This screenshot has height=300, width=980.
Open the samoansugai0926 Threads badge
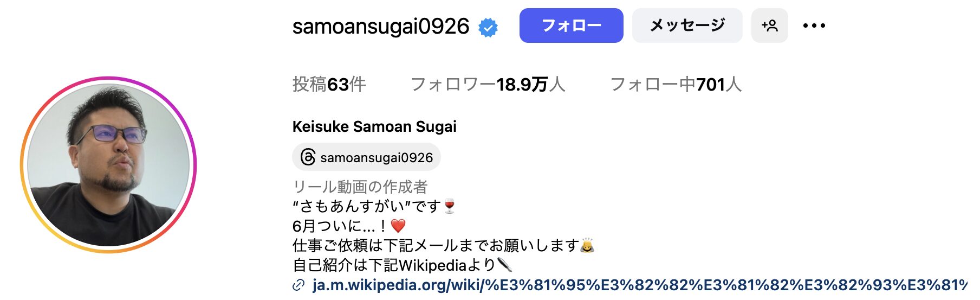[366, 157]
